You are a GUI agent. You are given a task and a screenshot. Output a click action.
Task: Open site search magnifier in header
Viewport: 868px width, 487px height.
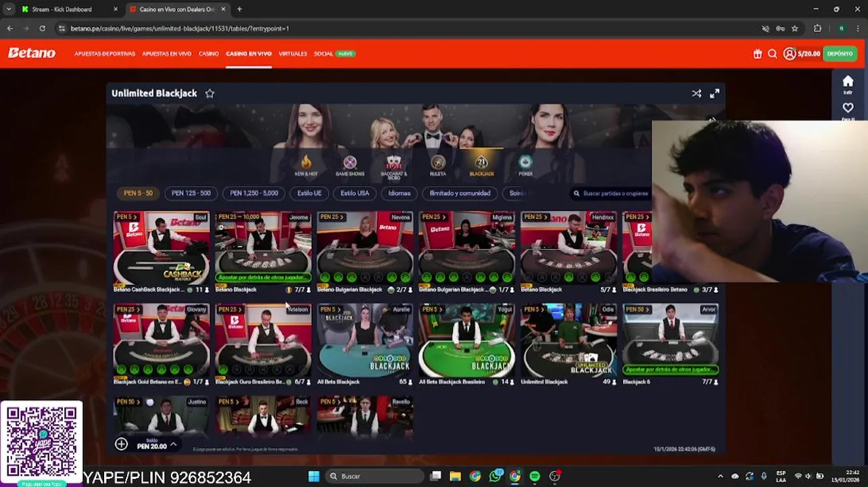click(773, 53)
